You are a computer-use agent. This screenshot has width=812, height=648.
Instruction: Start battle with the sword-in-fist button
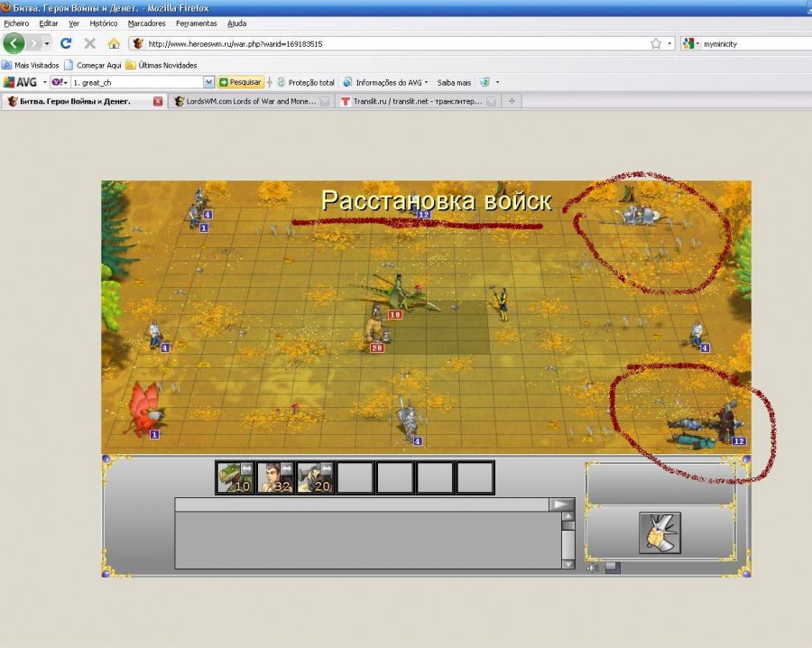pyautogui.click(x=660, y=533)
